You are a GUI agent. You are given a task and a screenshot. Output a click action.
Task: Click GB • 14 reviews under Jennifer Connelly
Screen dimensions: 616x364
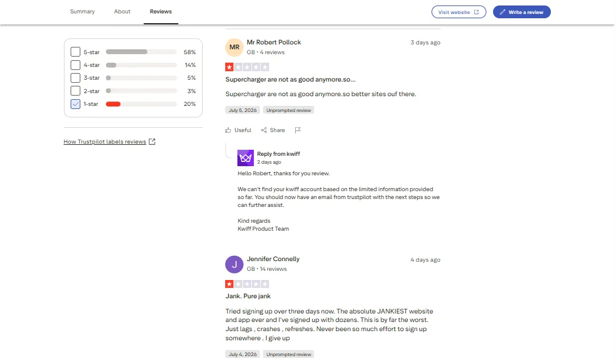tap(267, 269)
